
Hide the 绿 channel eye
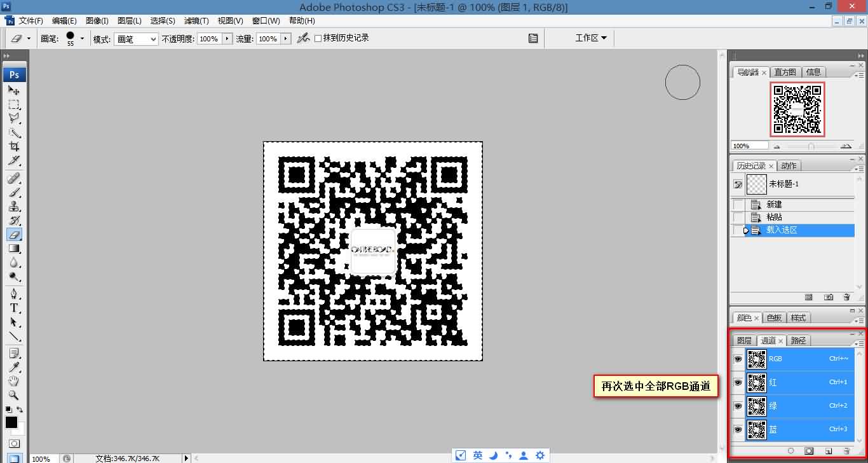[x=738, y=406]
